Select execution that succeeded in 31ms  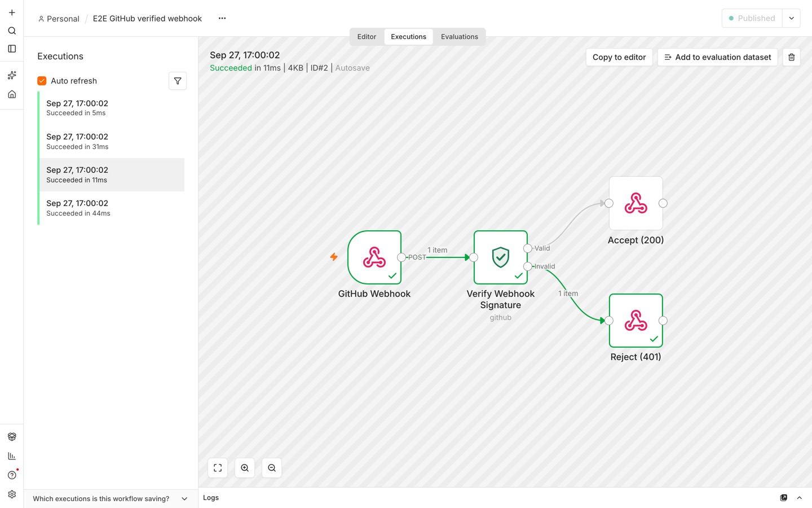point(112,141)
